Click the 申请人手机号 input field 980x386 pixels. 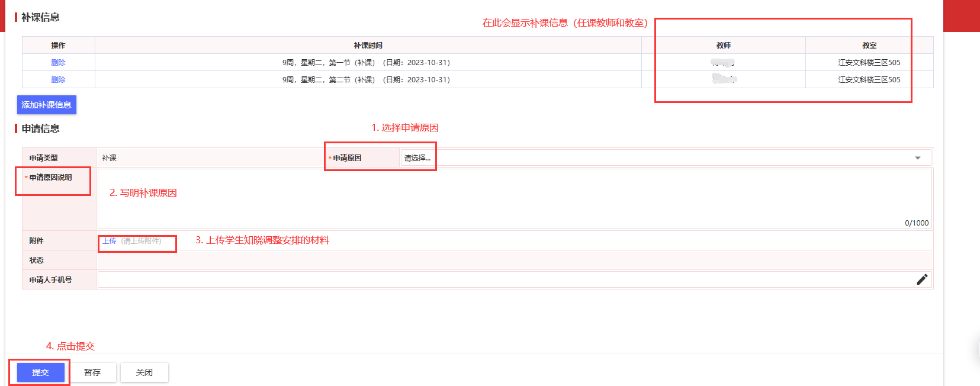(503, 279)
